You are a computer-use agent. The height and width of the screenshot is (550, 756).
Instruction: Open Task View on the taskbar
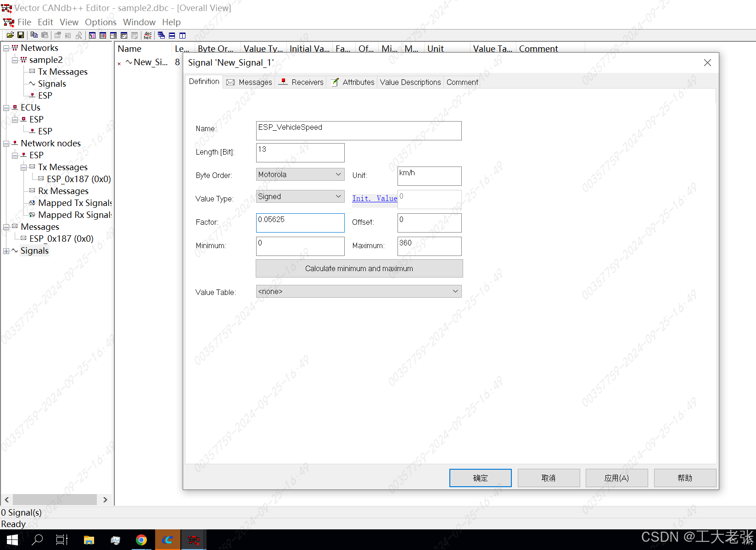tap(62, 540)
